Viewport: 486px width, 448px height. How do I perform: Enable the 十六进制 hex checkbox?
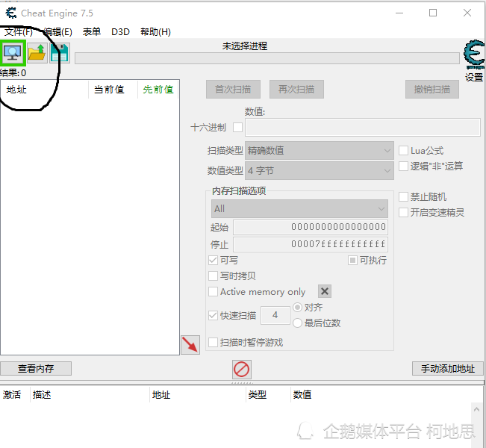tap(238, 128)
